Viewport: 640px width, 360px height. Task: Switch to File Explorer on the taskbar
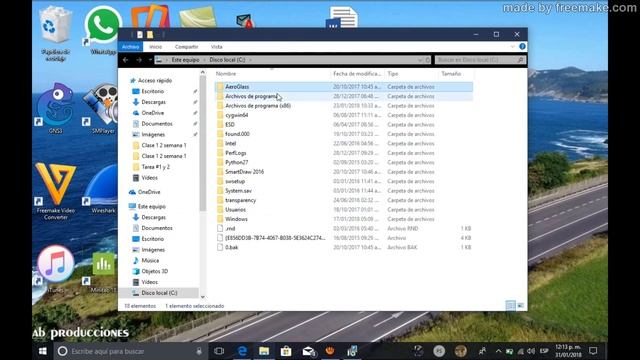(x=264, y=351)
